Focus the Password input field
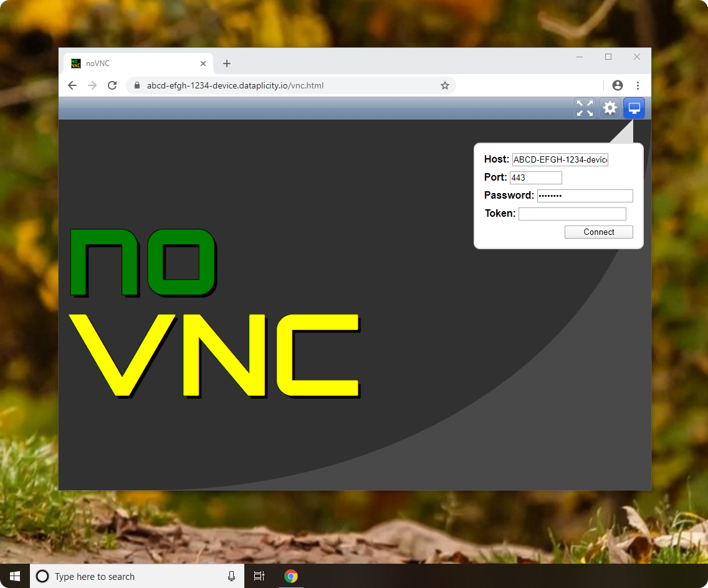The height and width of the screenshot is (588, 708). (585, 196)
